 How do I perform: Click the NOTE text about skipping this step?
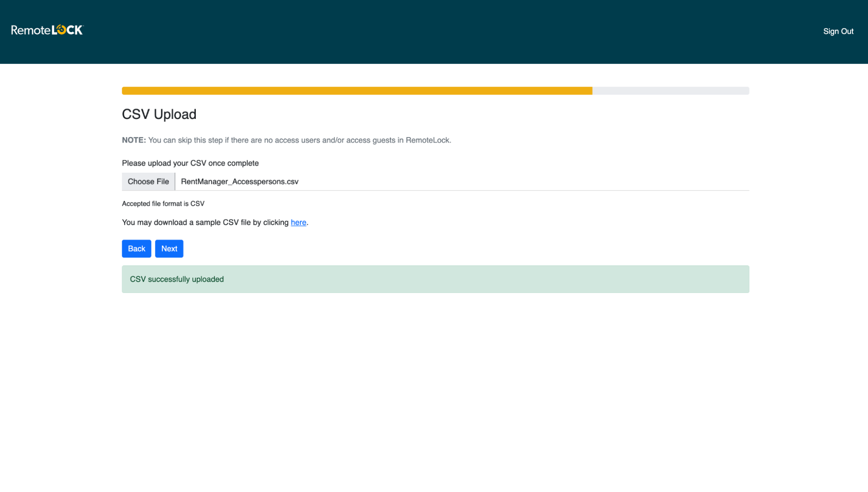287,140
